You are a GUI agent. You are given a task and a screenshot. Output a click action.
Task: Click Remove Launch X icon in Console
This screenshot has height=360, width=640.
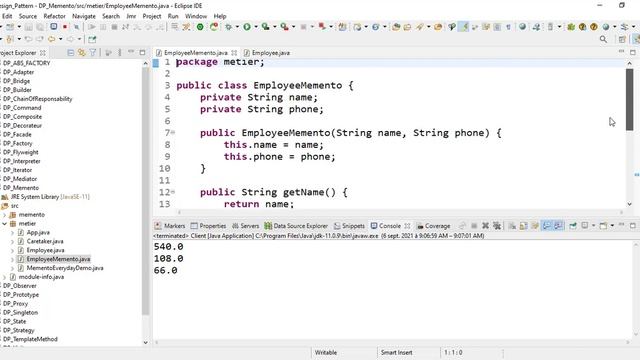[x=485, y=226]
